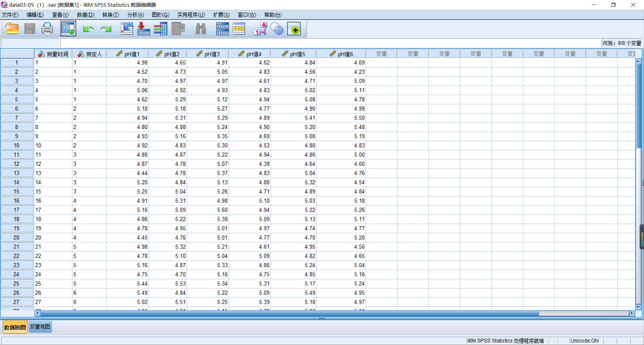Open data document toolbar icon
Screen dimensions: 644x345
point(12,29)
